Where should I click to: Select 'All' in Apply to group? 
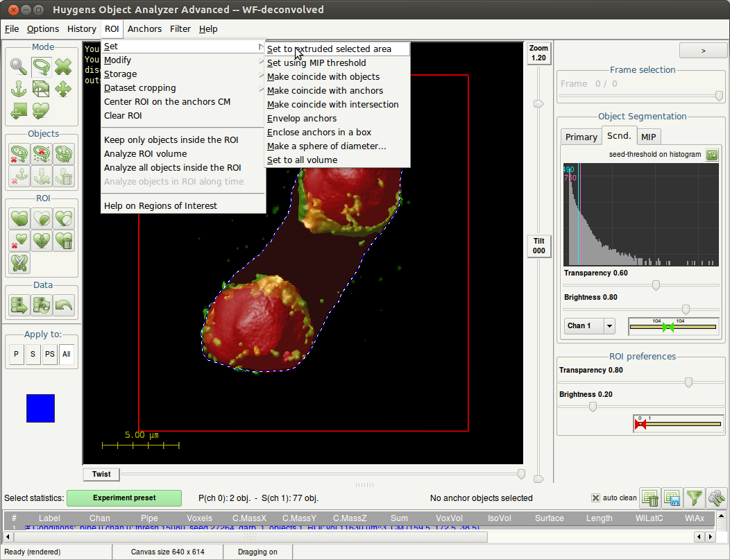click(x=67, y=354)
